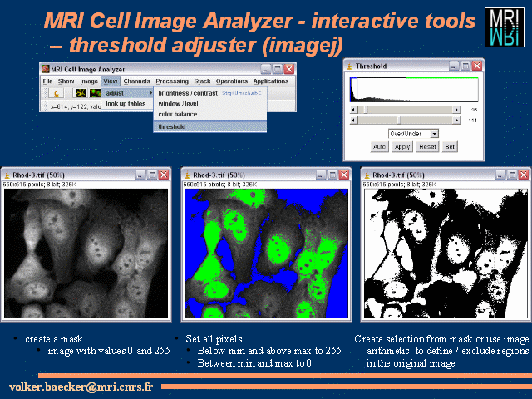Click the Reset button in Threshold
The image size is (532, 399).
click(x=427, y=146)
